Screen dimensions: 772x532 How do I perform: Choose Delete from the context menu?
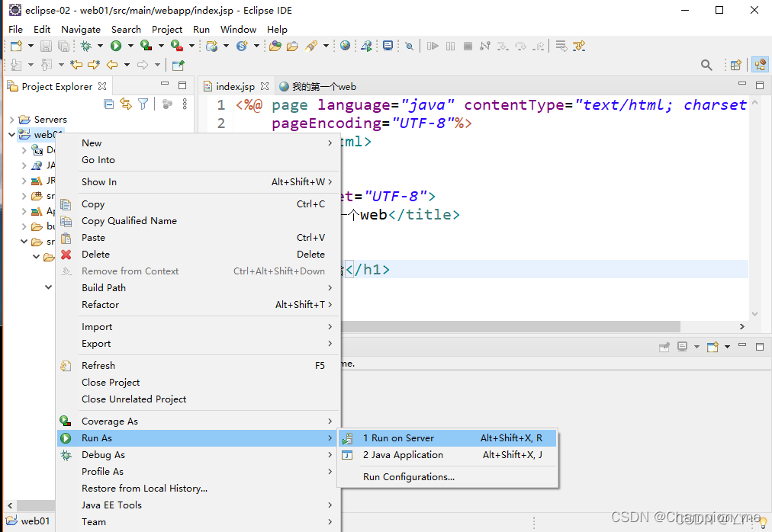pyautogui.click(x=198, y=254)
